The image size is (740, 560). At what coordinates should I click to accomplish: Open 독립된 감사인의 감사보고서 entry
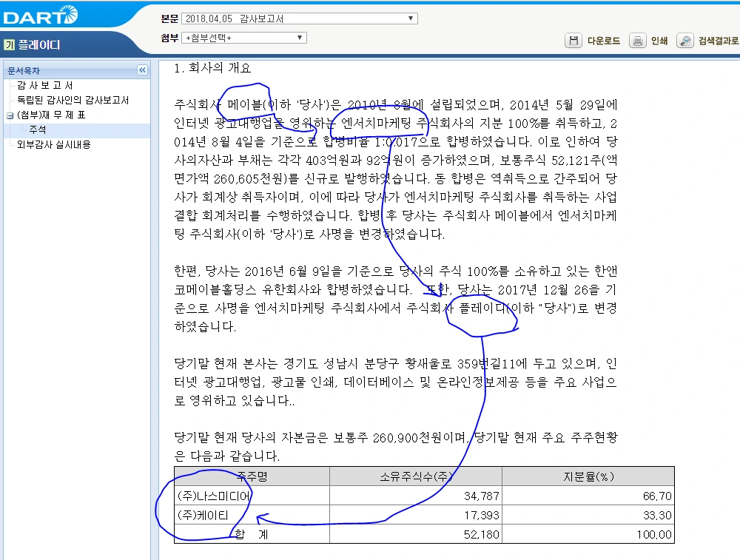pyautogui.click(x=73, y=100)
